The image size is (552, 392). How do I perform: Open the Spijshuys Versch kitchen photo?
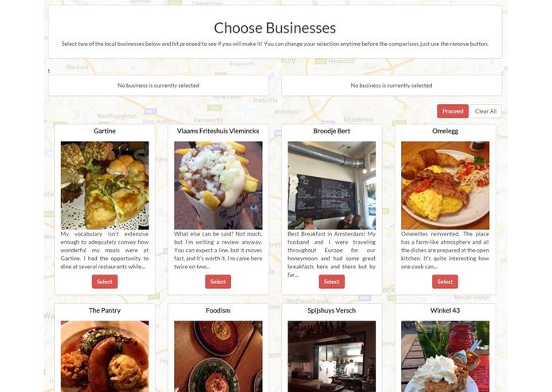tap(332, 356)
